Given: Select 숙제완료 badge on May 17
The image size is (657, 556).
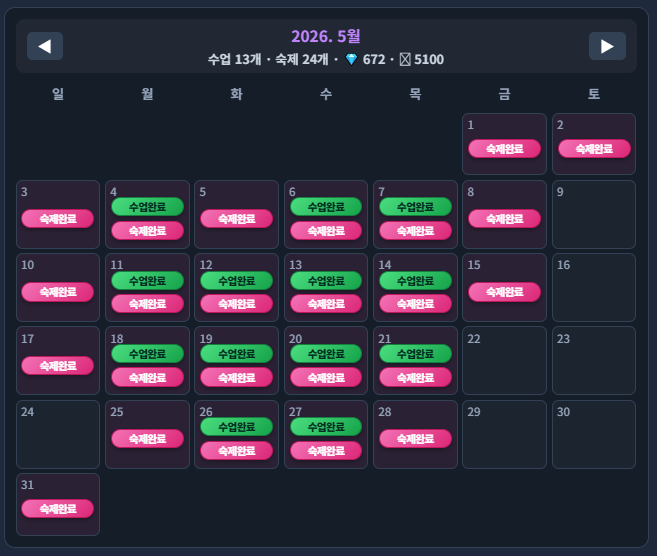Looking at the screenshot, I should tap(58, 366).
